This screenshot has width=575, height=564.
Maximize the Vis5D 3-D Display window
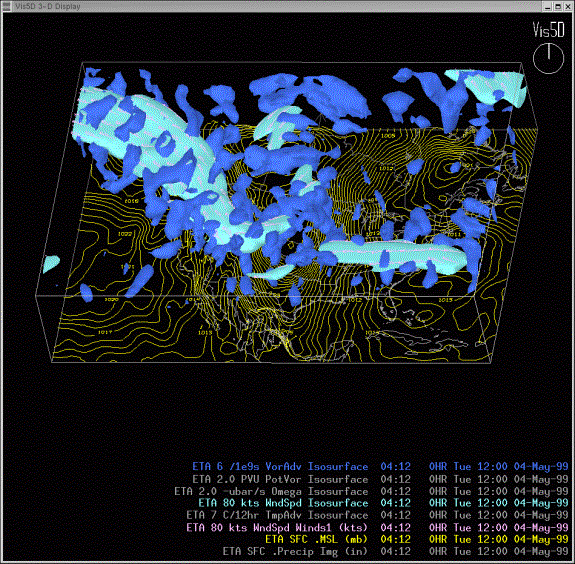tap(557, 7)
